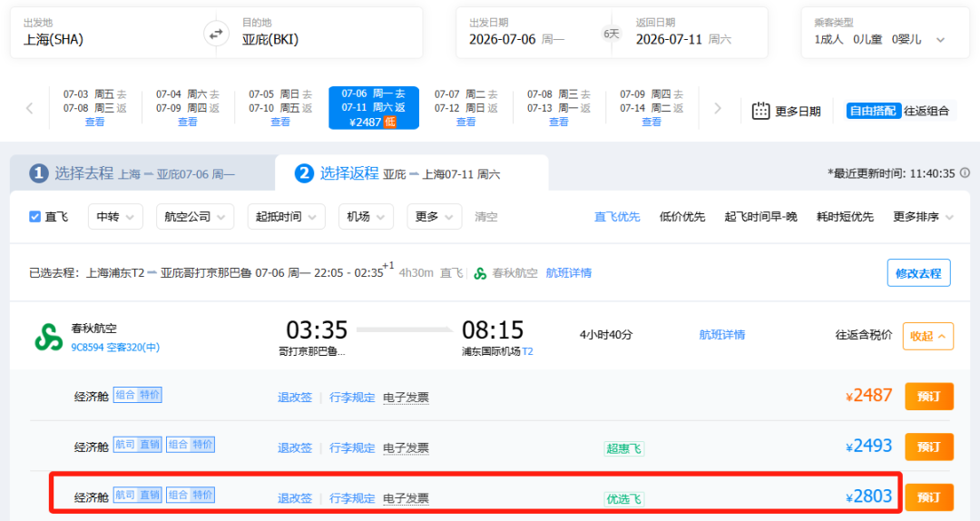The height and width of the screenshot is (521, 980).
Task: View 07-04 to 07-09 date option
Action: click(188, 108)
